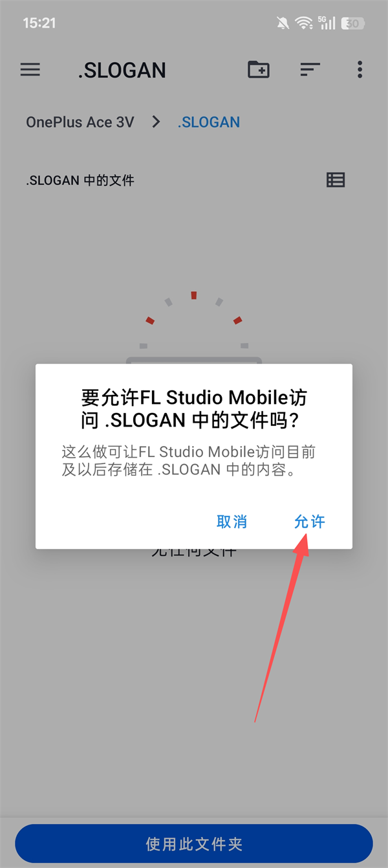
Task: Tap the dialog title text about FL Studio Mobile
Action: tap(194, 408)
